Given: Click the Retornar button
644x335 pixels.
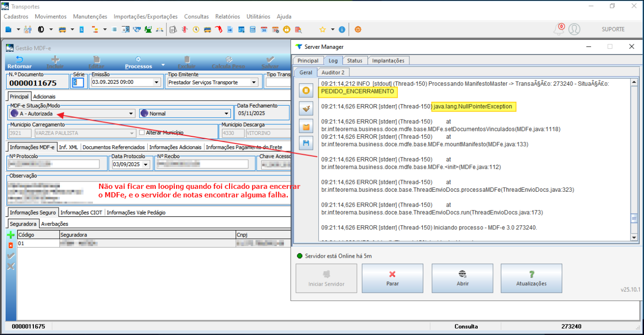Looking at the screenshot, I should pos(20,62).
